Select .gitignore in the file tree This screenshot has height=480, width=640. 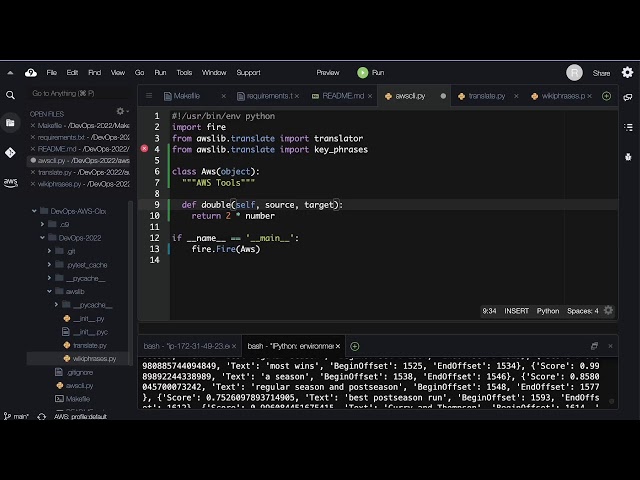click(x=80, y=372)
